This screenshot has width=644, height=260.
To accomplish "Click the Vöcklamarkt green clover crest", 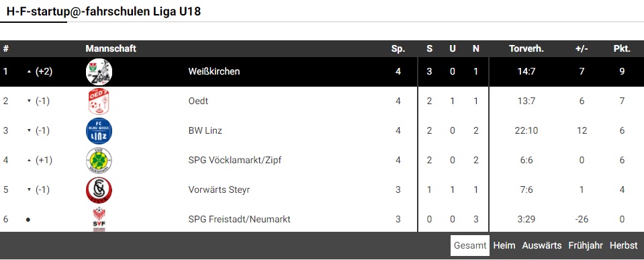I will point(99,160).
